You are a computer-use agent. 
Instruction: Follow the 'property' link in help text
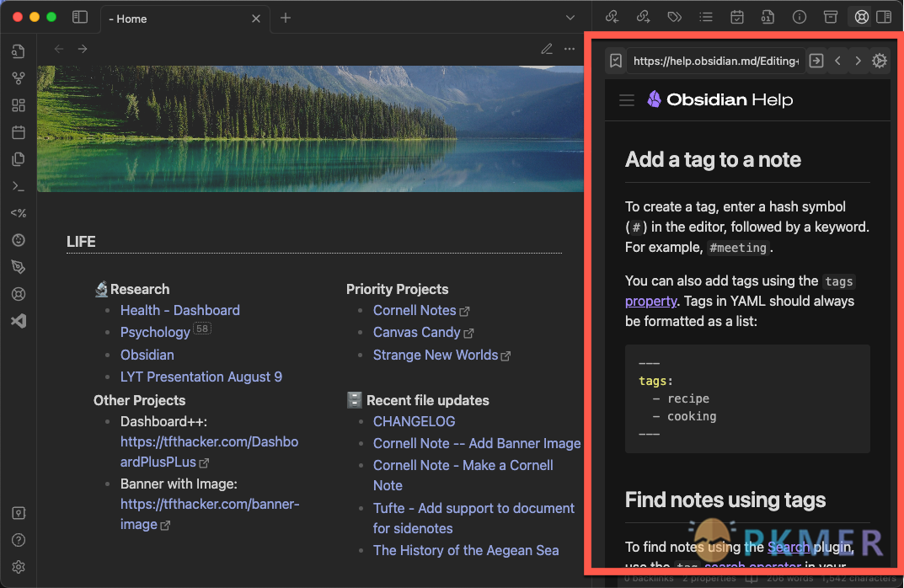pos(651,301)
